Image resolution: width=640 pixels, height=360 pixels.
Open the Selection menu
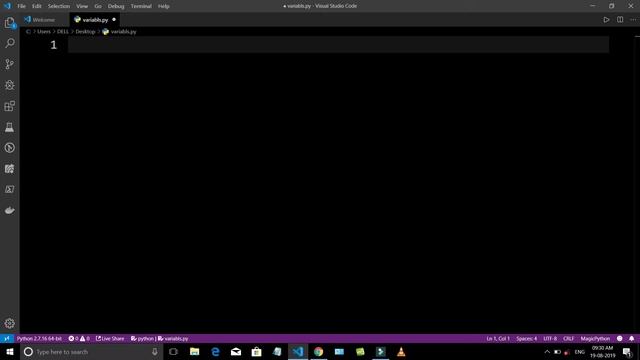point(59,6)
